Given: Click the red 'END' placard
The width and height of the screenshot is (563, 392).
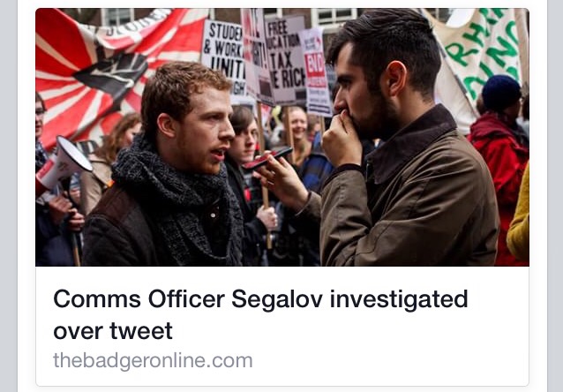Looking at the screenshot, I should point(316,73).
